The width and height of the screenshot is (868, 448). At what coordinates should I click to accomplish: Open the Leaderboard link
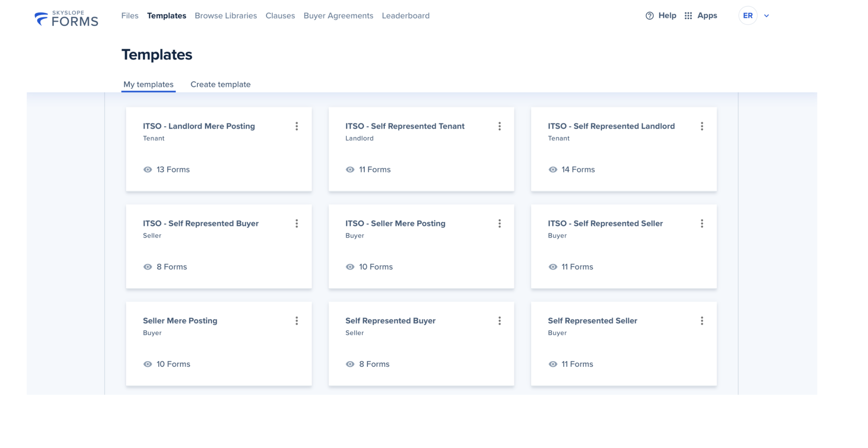tap(406, 16)
